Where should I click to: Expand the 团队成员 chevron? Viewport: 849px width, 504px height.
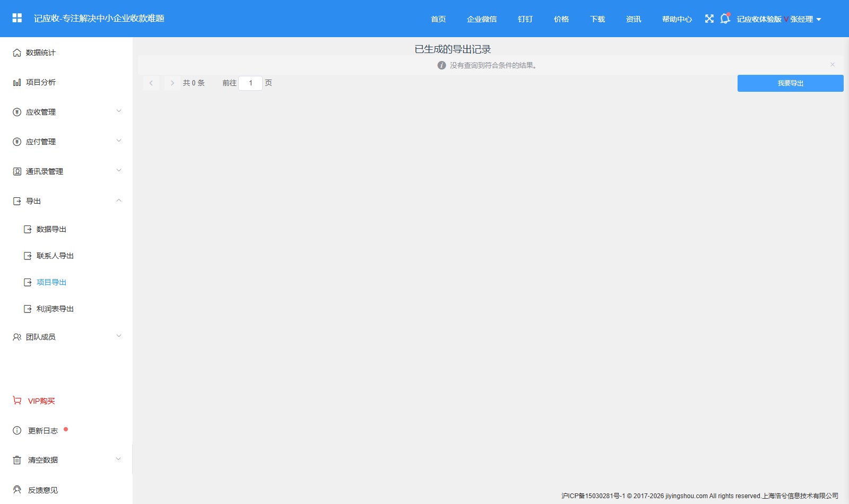pyautogui.click(x=119, y=336)
